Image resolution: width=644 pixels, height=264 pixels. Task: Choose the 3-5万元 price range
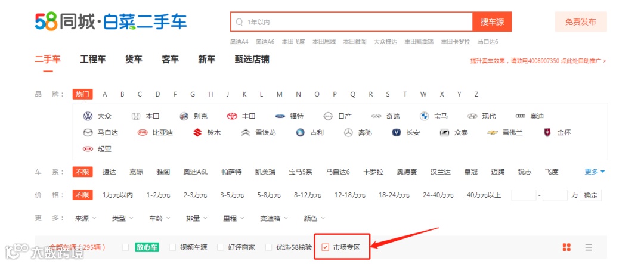point(232,195)
